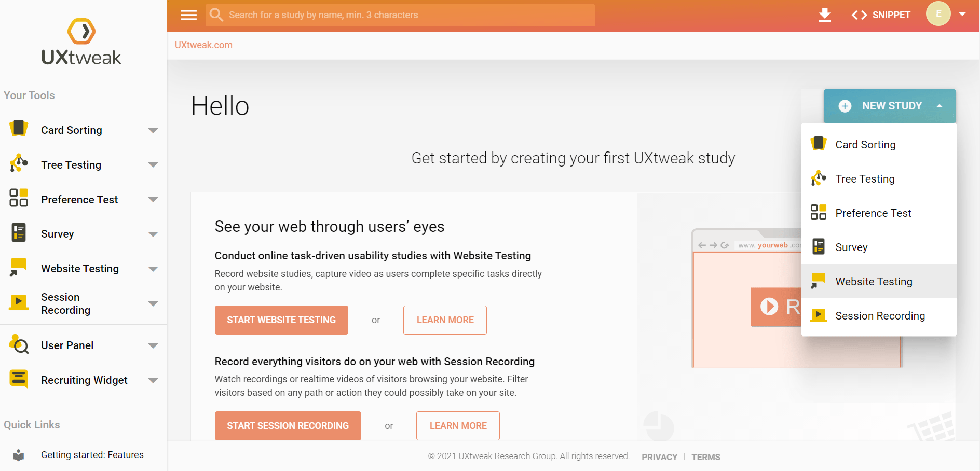Click Survey icon in New Study menu
This screenshot has width=980, height=471.
click(819, 246)
